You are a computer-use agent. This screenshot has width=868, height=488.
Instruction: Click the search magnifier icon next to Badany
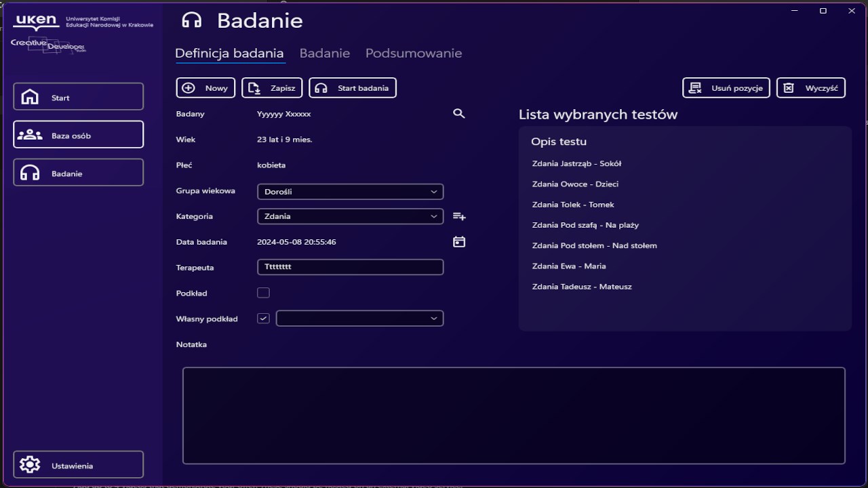click(x=459, y=114)
